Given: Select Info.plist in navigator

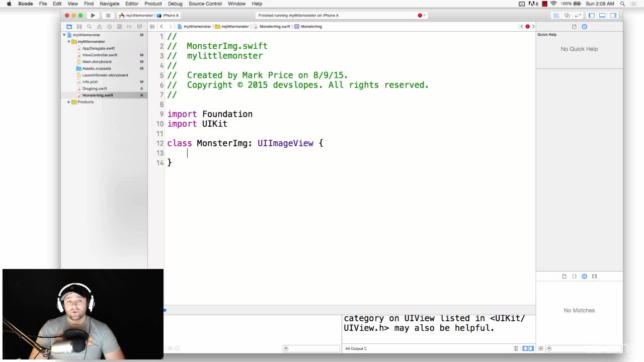Looking at the screenshot, I should click(90, 82).
